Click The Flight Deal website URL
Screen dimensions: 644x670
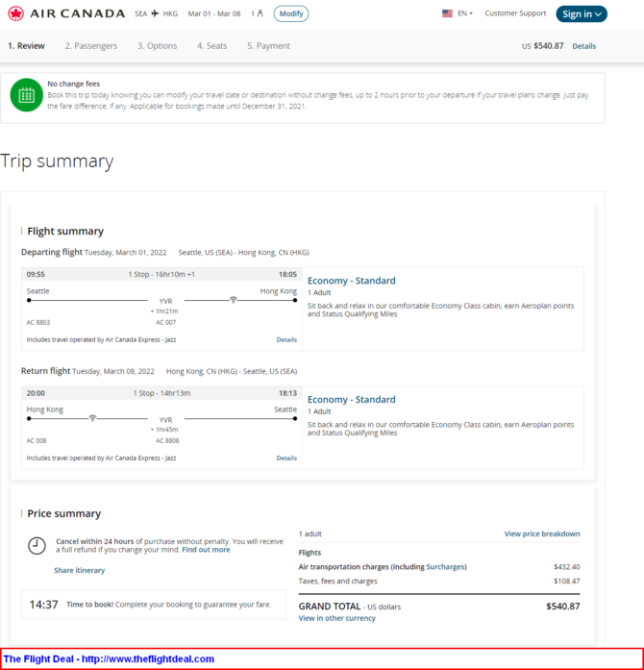[x=148, y=658]
